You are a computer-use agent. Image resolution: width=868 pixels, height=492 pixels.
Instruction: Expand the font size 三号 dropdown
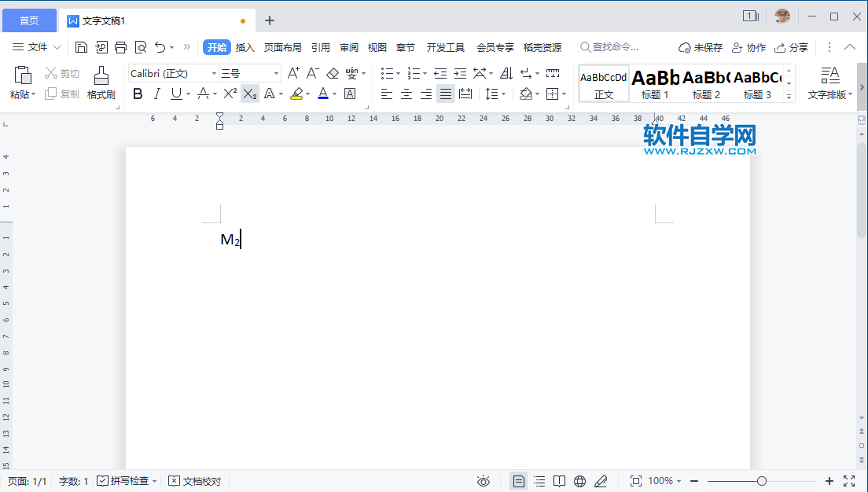point(276,74)
